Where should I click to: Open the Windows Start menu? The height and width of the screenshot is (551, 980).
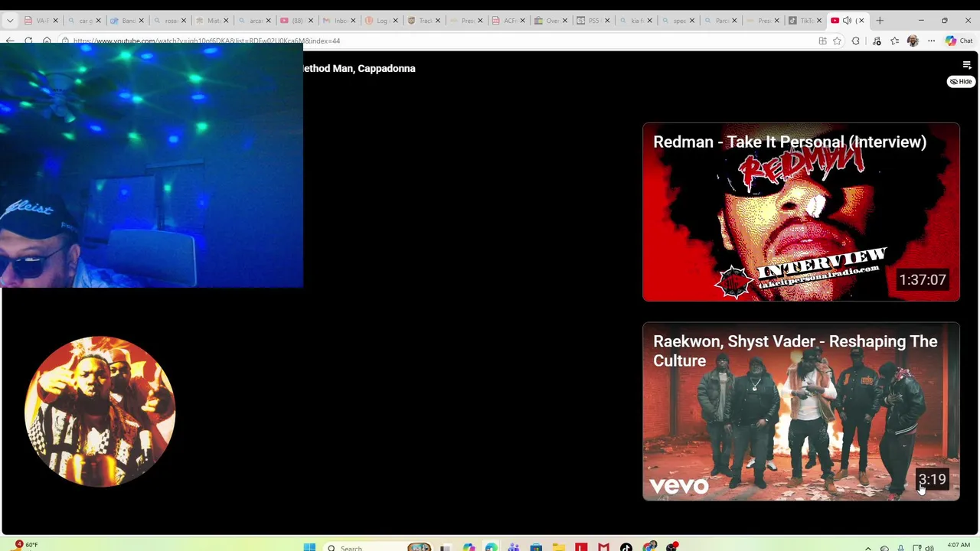[309, 547]
